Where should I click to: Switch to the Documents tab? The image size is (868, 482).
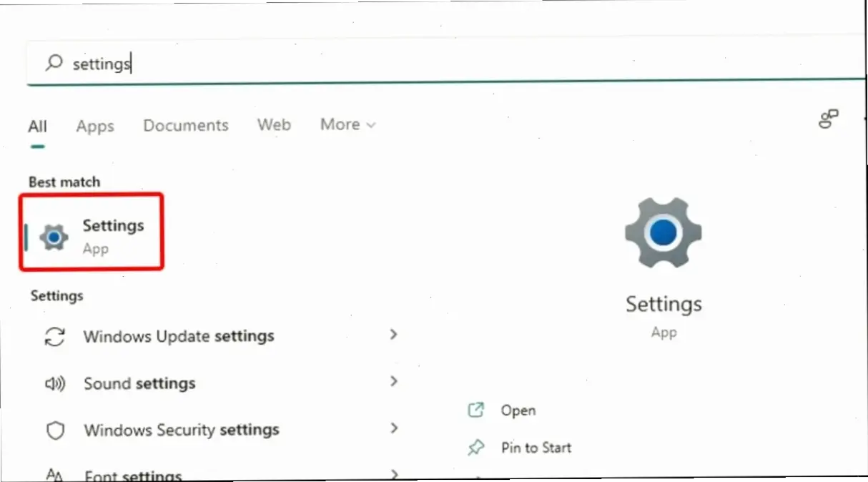[186, 125]
